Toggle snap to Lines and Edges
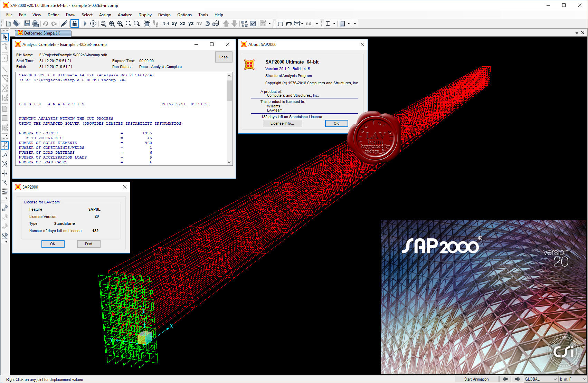Viewport: 588px width, 383px height. [5, 182]
